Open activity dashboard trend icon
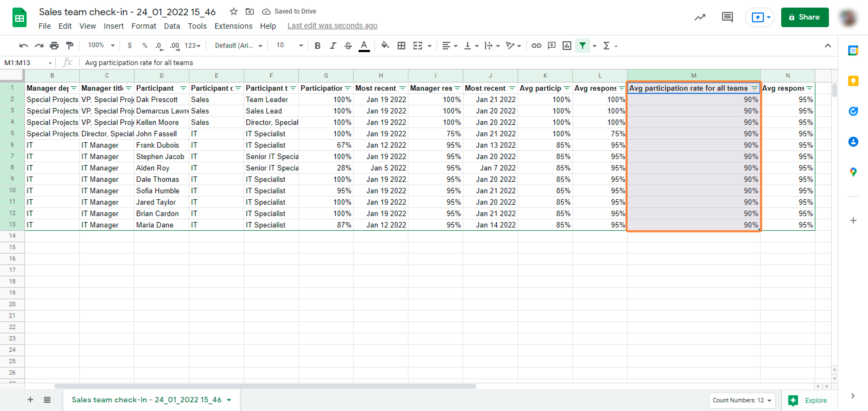Viewport: 868px width, 411px height. coord(700,17)
